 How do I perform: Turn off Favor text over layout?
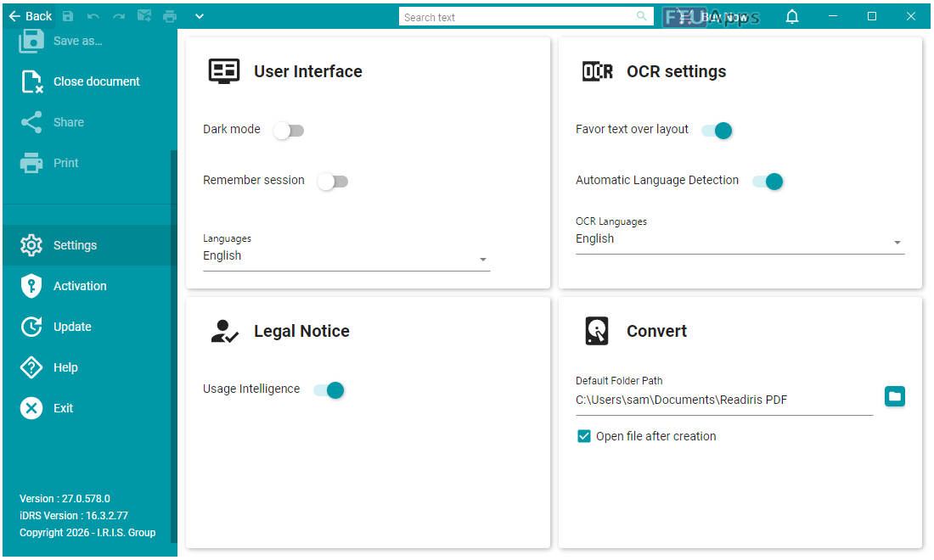[717, 131]
